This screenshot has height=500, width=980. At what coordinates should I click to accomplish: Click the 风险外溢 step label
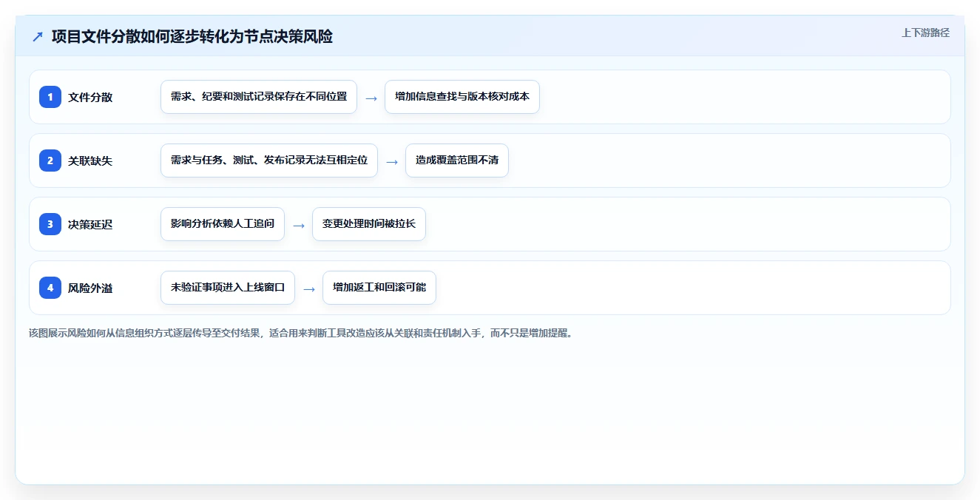click(x=90, y=288)
